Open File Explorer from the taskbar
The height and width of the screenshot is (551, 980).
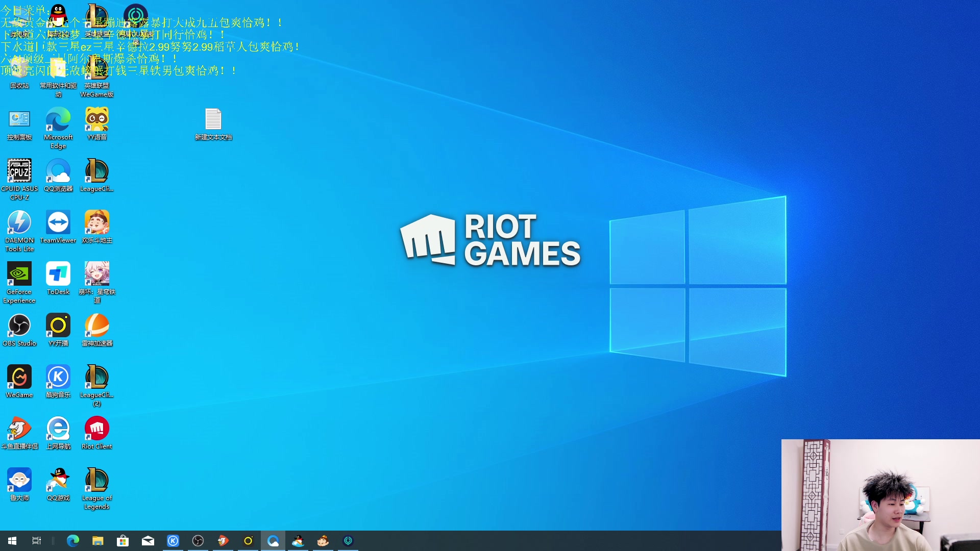click(97, 541)
